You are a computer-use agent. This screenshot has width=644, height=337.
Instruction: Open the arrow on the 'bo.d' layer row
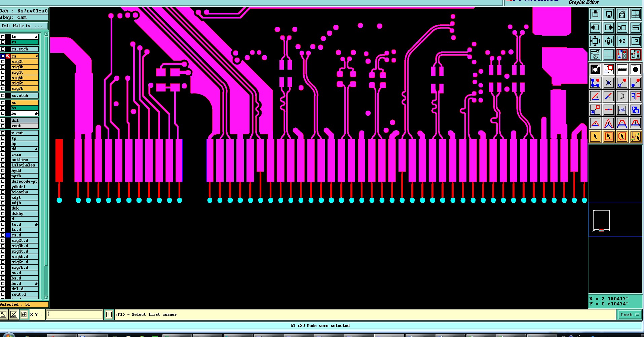coord(36,284)
